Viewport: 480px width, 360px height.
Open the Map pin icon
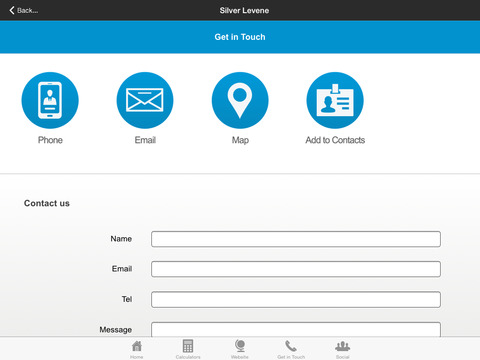240,100
